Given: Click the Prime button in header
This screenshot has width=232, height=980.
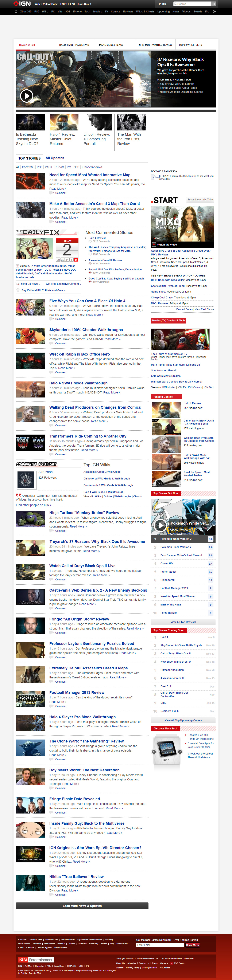Looking at the screenshot, I should click(163, 4).
